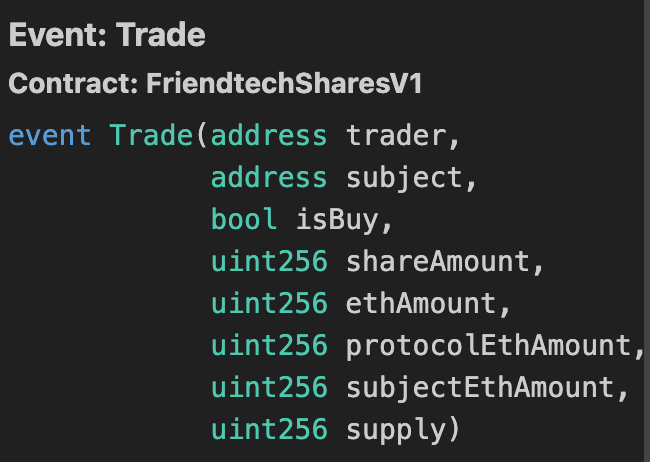
Task: Click the "Contract: FriendtechSharesV1" line
Action: (215, 84)
